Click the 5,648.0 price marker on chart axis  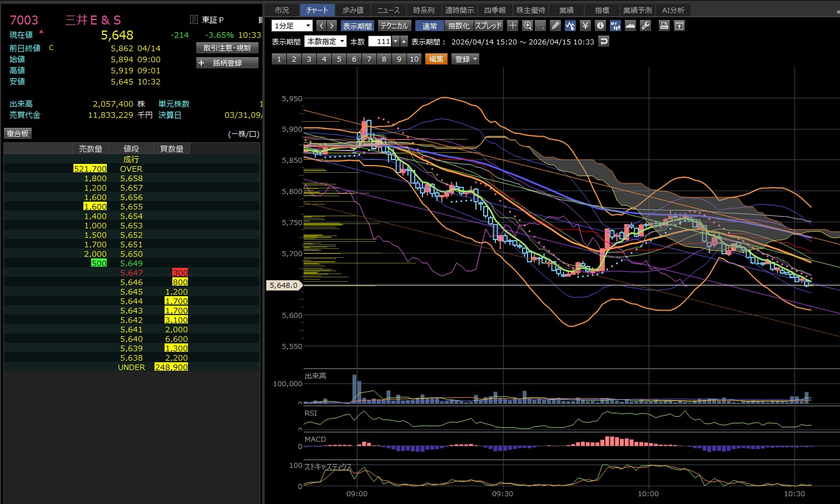coord(284,285)
